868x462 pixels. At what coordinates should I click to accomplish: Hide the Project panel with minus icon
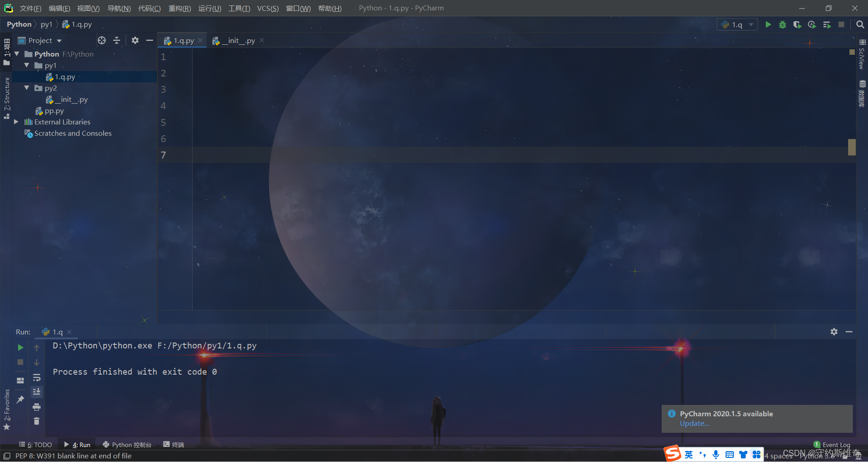(150, 40)
